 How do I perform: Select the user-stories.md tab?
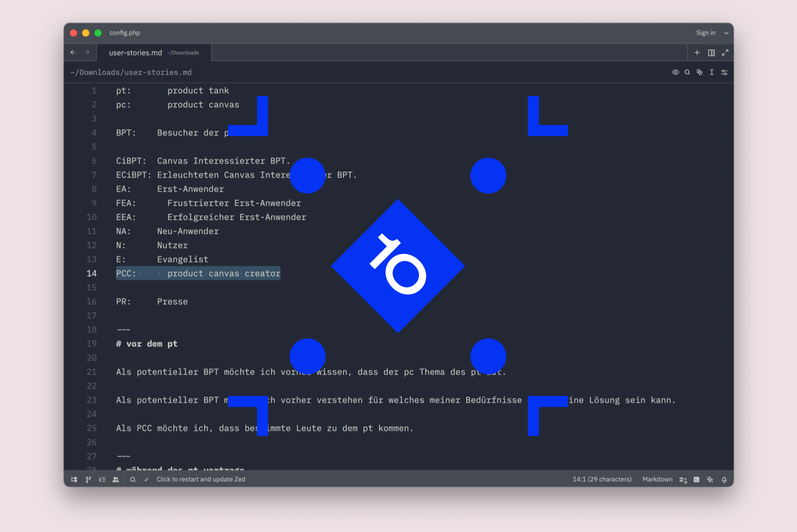pos(154,53)
